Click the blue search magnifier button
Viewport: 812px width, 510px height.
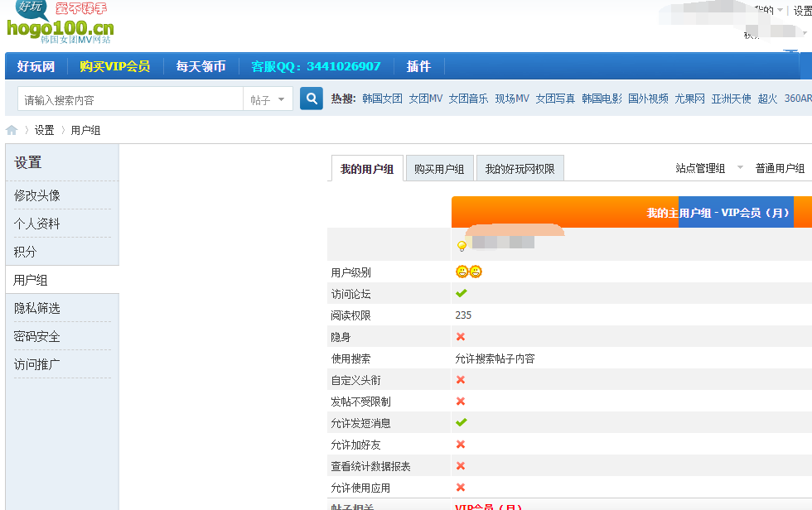click(312, 99)
